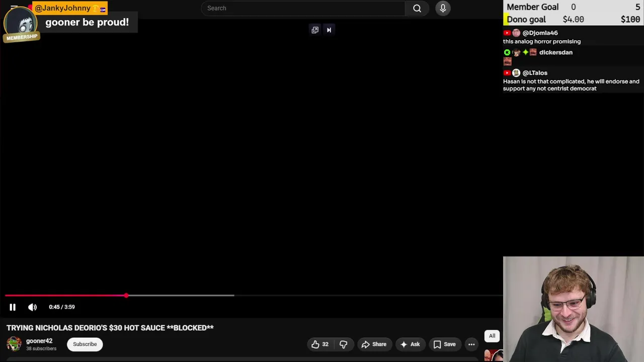This screenshot has height=362, width=644.
Task: Subscribe to gooner42 channel
Action: (x=85, y=344)
